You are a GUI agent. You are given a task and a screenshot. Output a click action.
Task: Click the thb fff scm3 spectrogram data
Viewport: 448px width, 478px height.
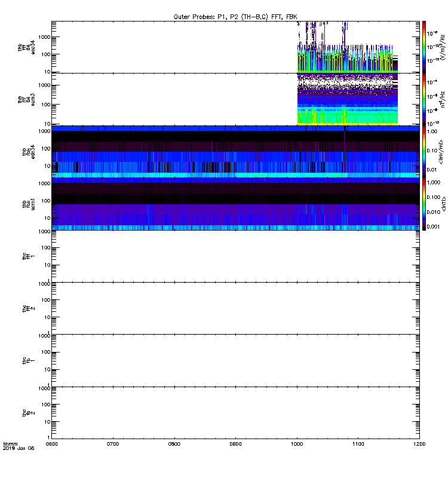(348, 99)
